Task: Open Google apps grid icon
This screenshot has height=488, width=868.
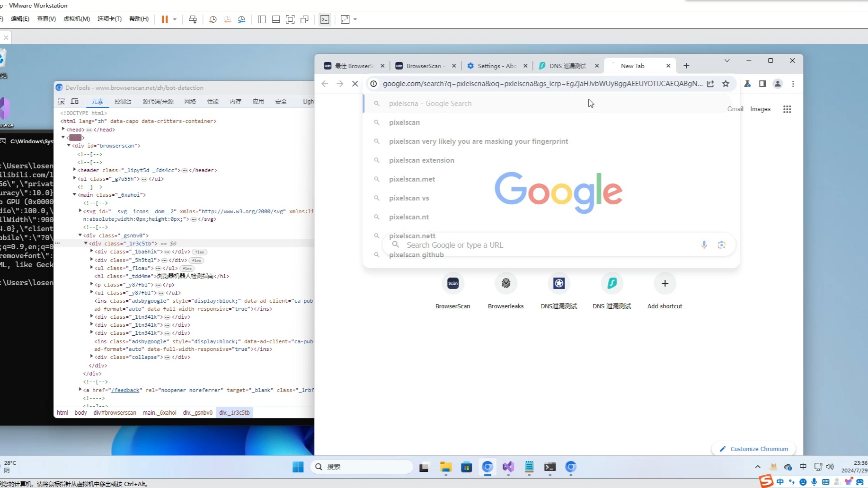Action: [x=787, y=109]
